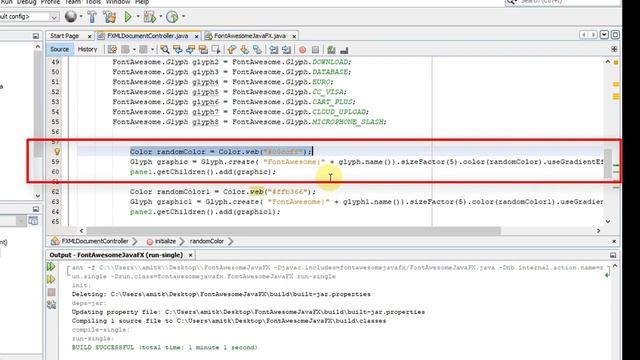Open dropdown arrow next to browser globe
This screenshot has width=640, height=360.
point(80,17)
